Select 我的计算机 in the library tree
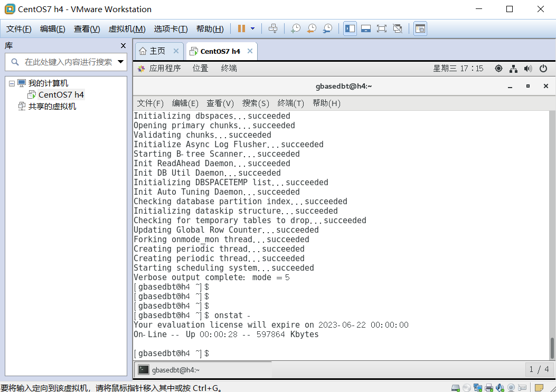 click(x=48, y=83)
